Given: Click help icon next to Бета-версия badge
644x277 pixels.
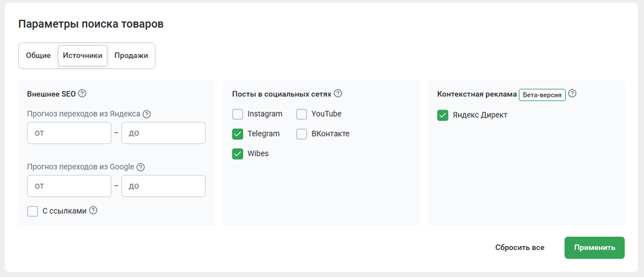Looking at the screenshot, I should point(572,94).
